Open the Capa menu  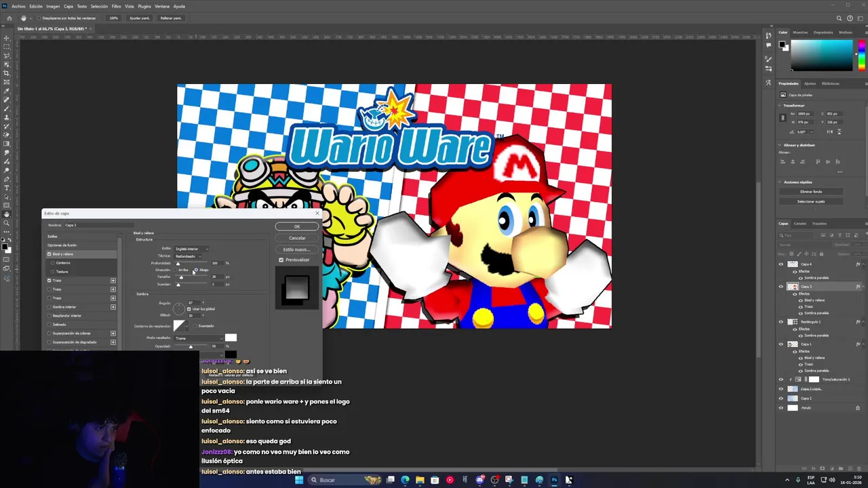tap(68, 6)
